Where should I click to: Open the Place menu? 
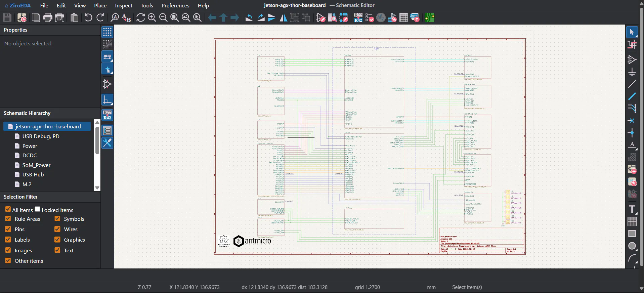pyautogui.click(x=100, y=5)
